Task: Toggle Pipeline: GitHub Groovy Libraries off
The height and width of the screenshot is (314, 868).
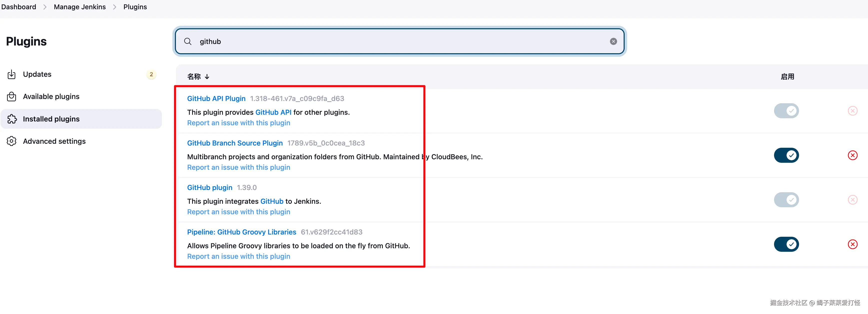Action: tap(786, 244)
